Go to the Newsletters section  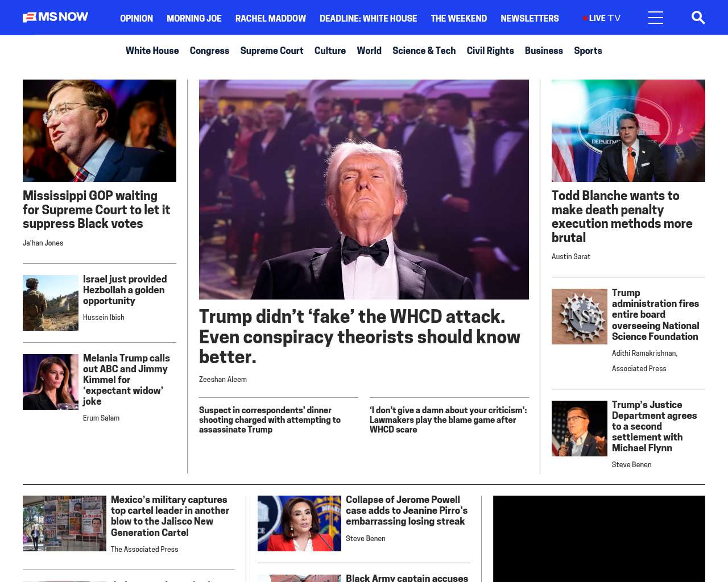click(x=530, y=18)
